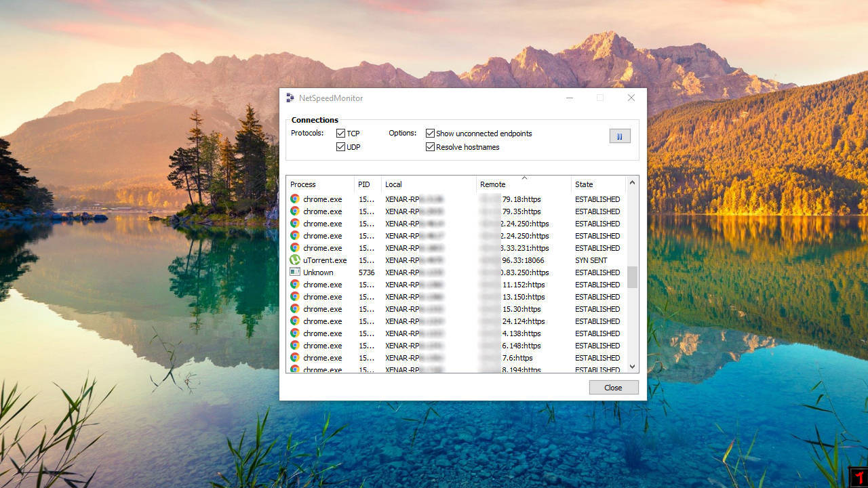
Task: Click the scrollbar up arrow in connections list
Action: pyautogui.click(x=632, y=182)
